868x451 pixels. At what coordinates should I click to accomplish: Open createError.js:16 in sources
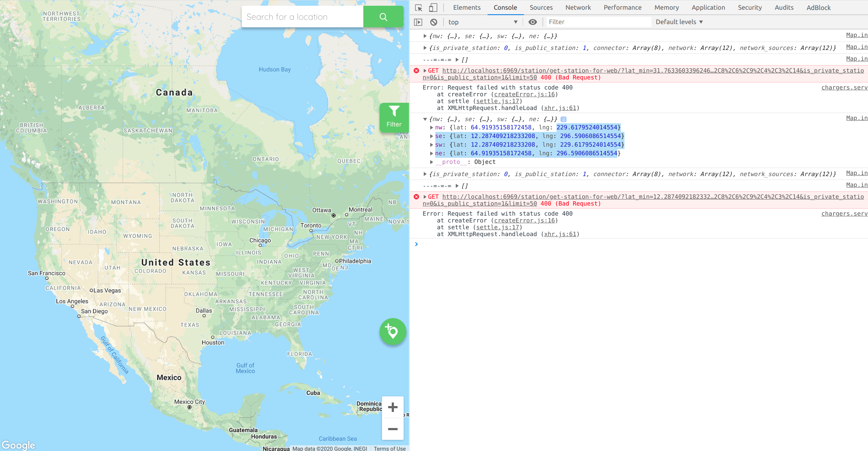(523, 94)
